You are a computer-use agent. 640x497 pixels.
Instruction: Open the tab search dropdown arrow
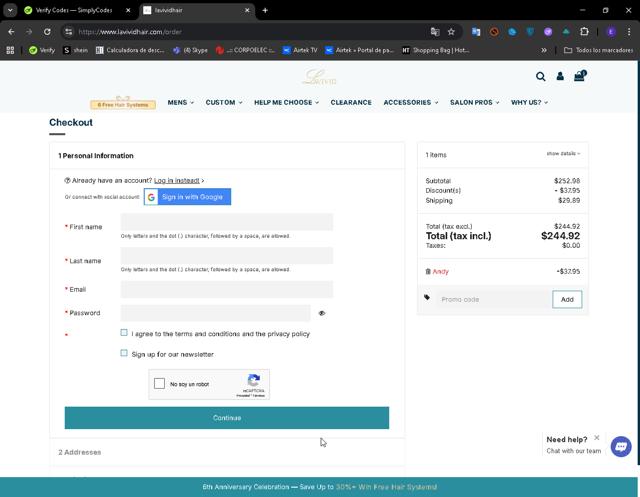pos(10,10)
